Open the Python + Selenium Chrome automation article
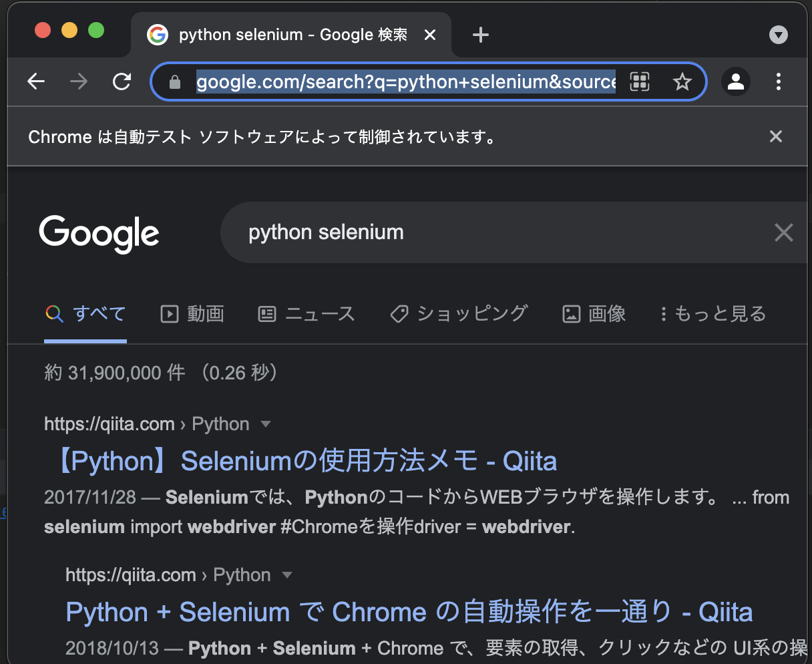This screenshot has width=812, height=664. 408,611
